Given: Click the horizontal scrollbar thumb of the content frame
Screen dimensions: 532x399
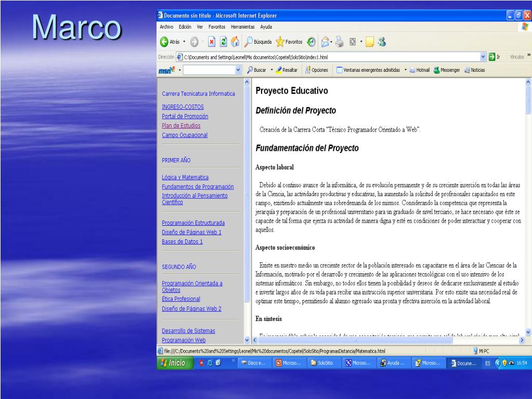Looking at the screenshot, I should click(x=355, y=340).
